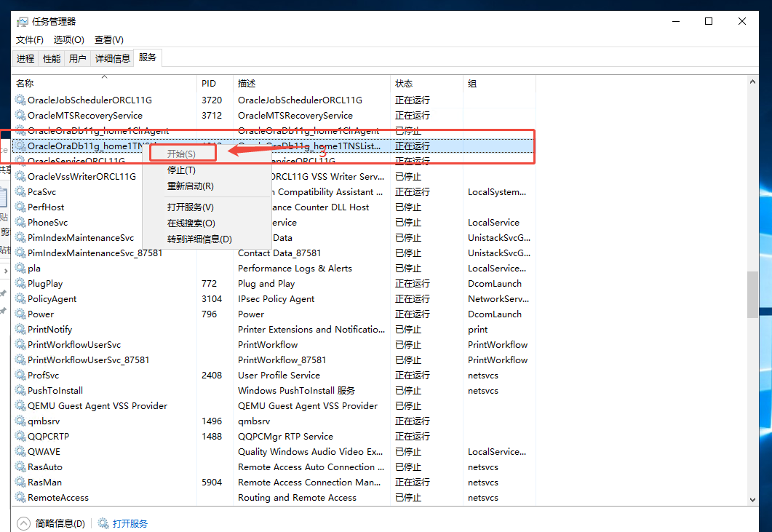Choose 开始(S) in the context menu
This screenshot has height=532, width=772.
click(x=181, y=154)
